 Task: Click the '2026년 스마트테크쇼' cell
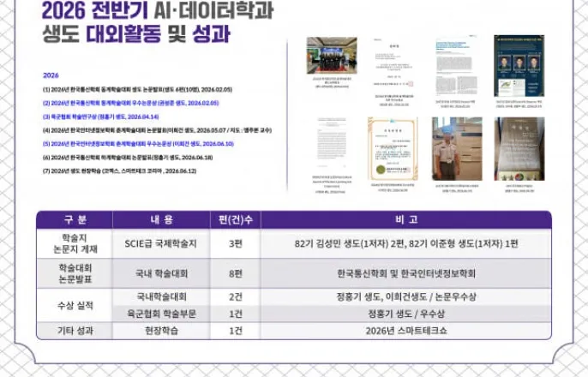pos(406,331)
